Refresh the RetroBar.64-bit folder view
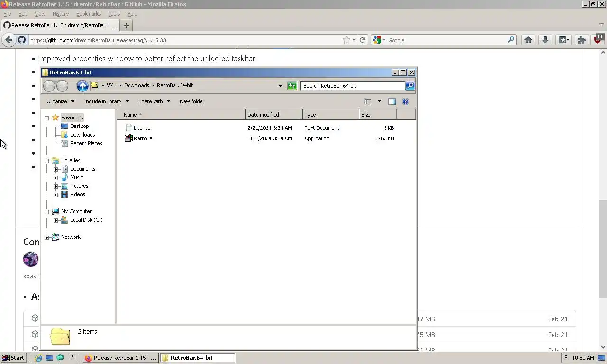The image size is (607, 364). coord(292,86)
